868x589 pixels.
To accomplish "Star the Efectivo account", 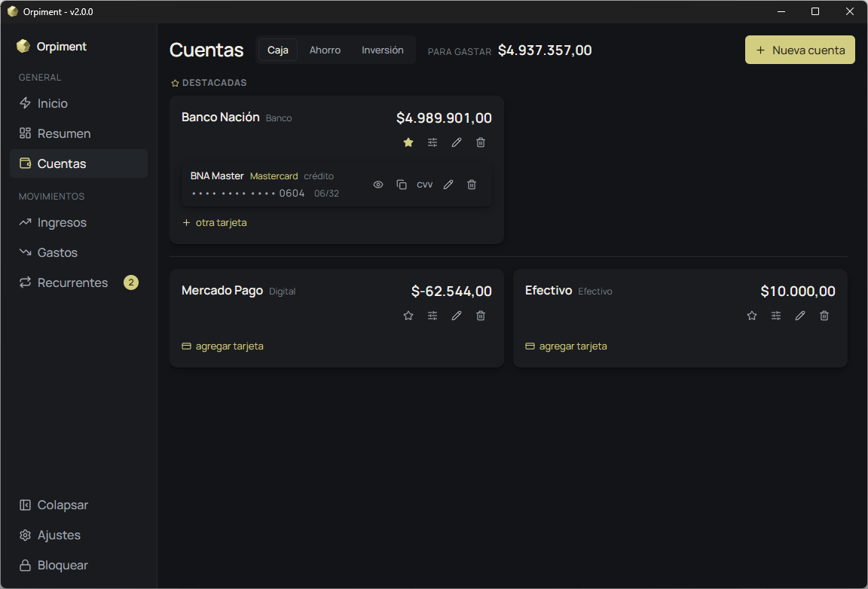I will pyautogui.click(x=752, y=316).
